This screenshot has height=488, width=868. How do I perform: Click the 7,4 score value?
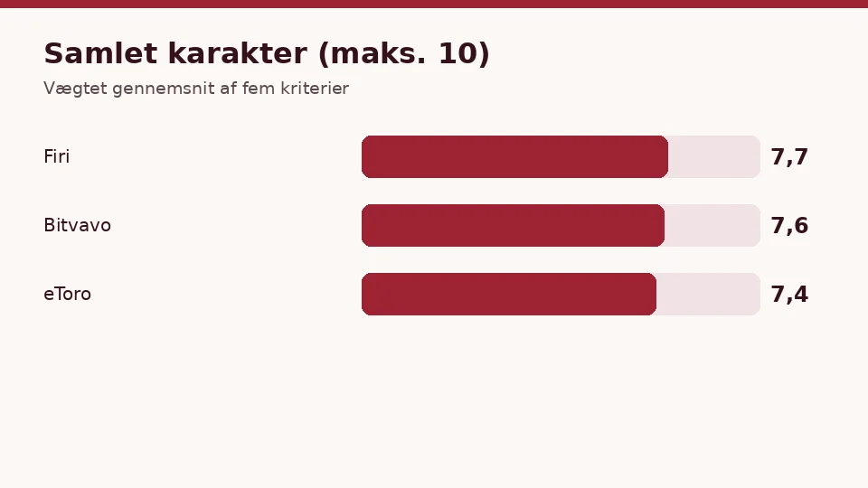pos(789,295)
